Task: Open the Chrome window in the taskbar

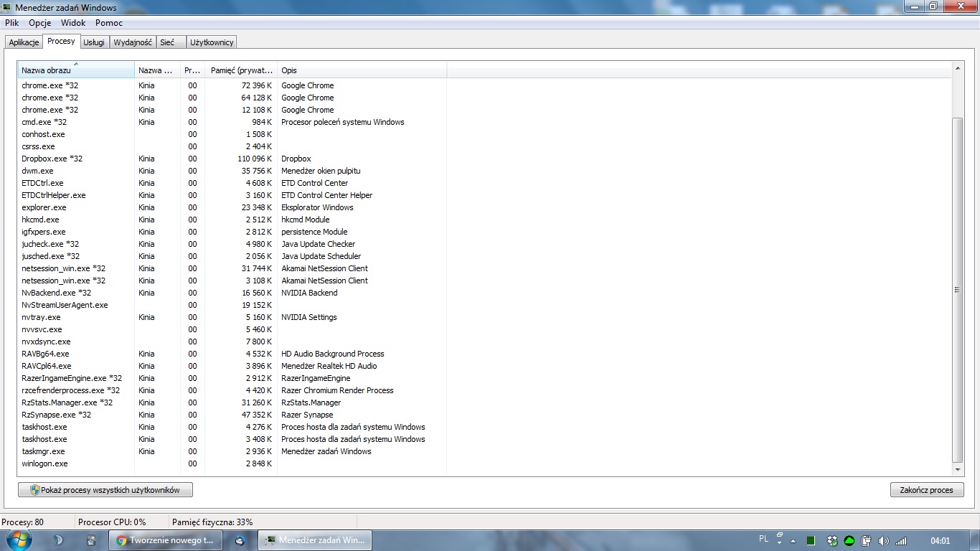Action: (166, 540)
